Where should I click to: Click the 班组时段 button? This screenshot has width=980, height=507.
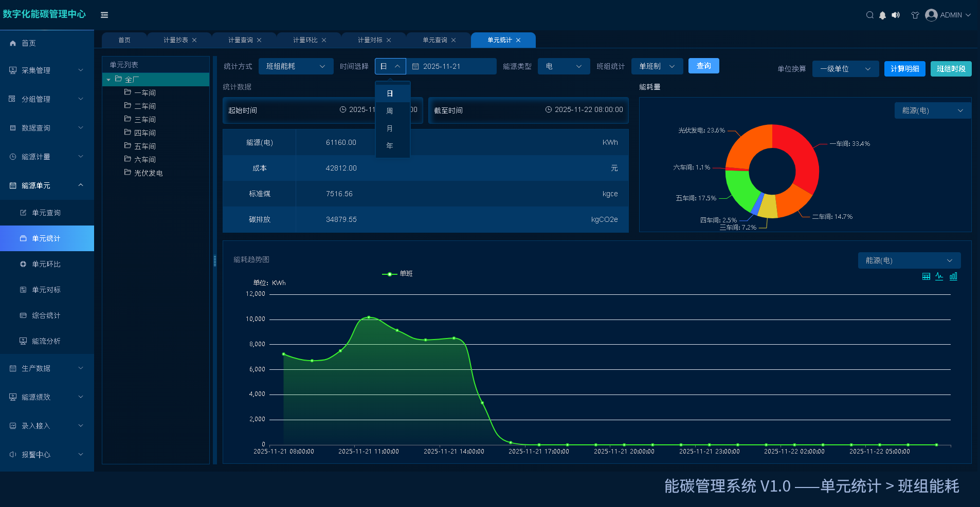[x=951, y=69]
